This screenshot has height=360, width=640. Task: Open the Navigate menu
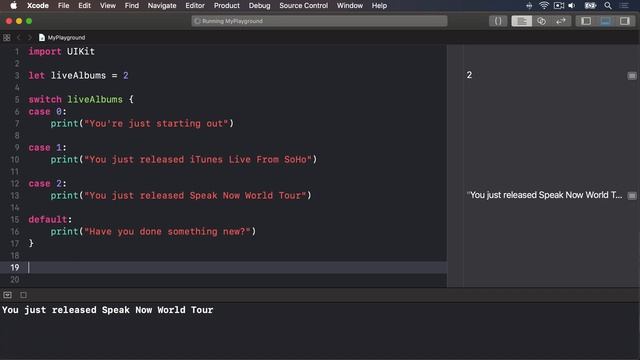coord(162,6)
